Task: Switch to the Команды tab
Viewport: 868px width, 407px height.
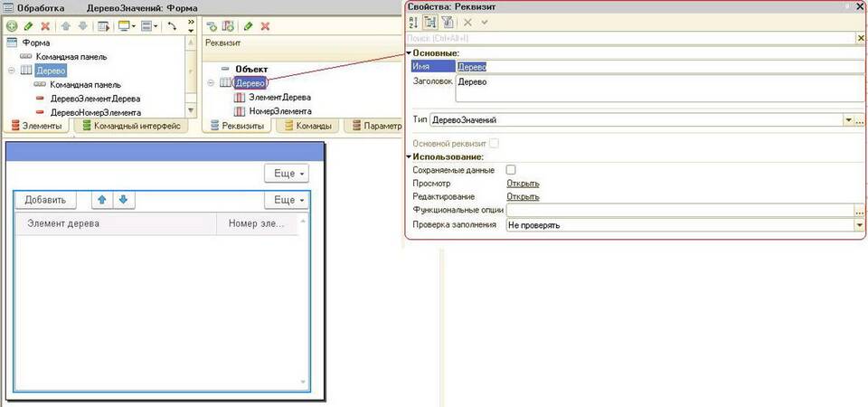Action: coord(307,127)
